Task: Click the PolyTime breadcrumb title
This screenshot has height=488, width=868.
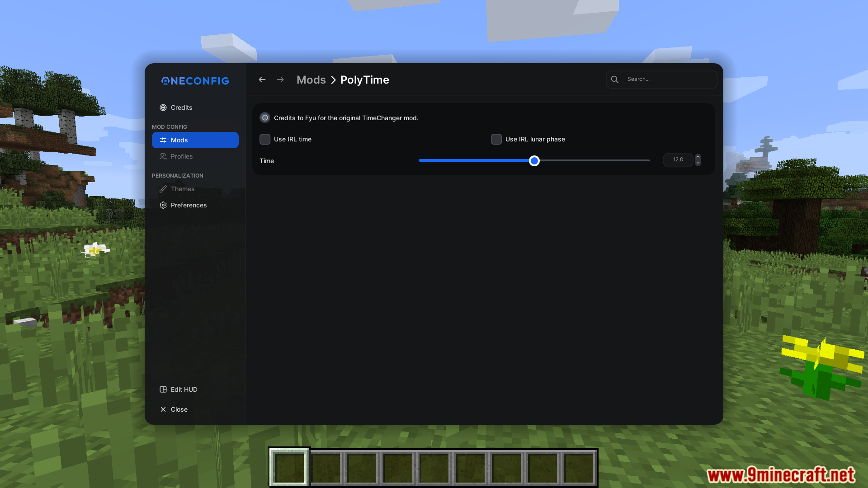Action: pos(365,80)
